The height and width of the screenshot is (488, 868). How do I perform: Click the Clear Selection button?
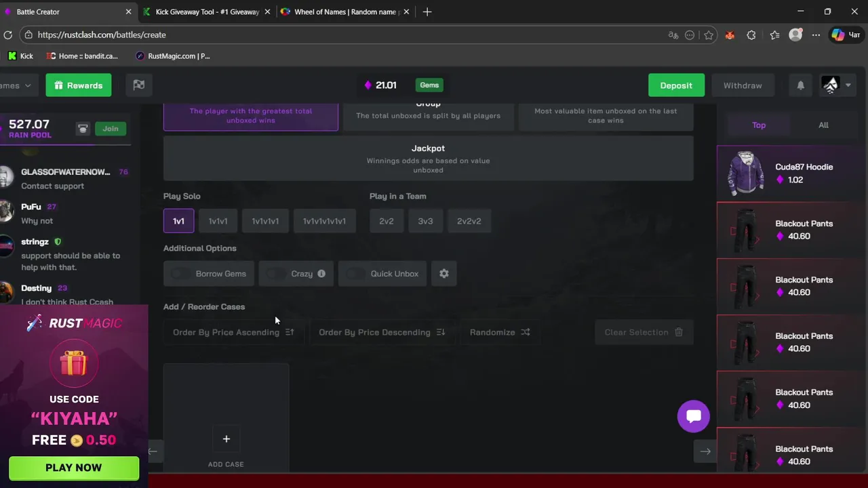coord(644,332)
